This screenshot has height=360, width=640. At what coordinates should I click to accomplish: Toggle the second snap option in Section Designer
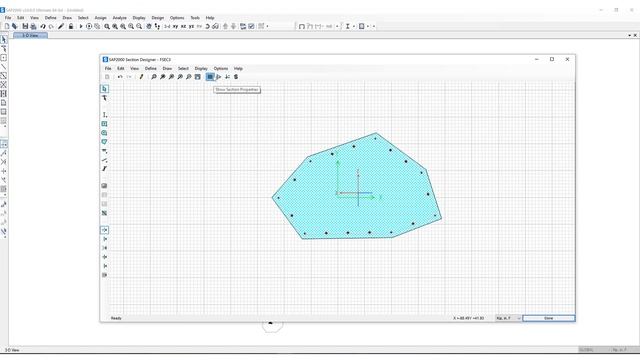coord(104,239)
